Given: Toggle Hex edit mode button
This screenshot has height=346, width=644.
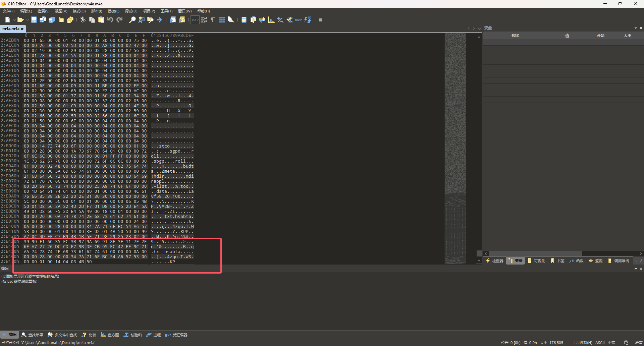Looking at the screenshot, I should (195, 20).
